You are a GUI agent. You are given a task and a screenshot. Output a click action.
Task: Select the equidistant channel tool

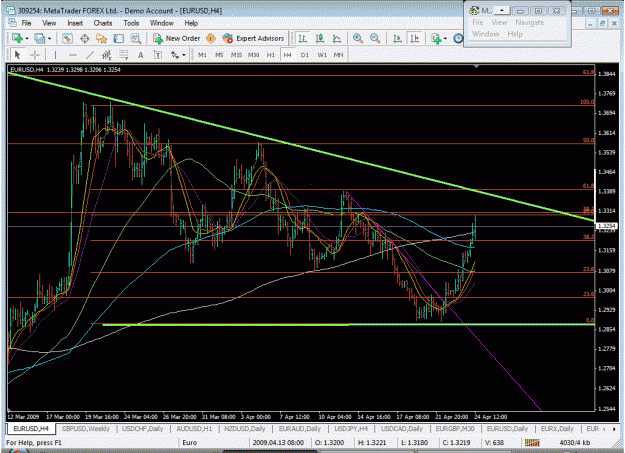pyautogui.click(x=106, y=55)
